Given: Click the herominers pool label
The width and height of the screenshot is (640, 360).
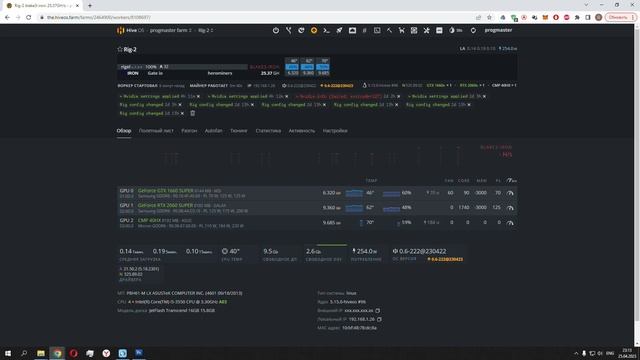Looking at the screenshot, I should coord(220,73).
